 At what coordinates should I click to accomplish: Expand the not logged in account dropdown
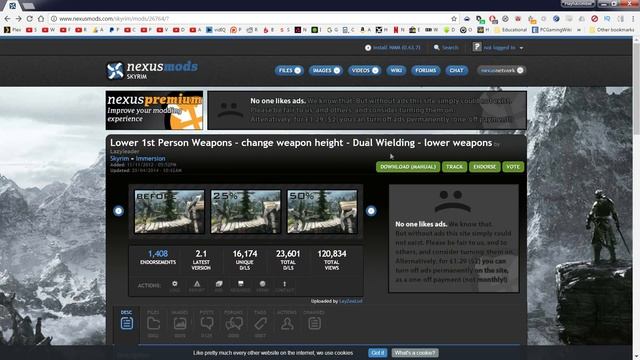coord(498,48)
